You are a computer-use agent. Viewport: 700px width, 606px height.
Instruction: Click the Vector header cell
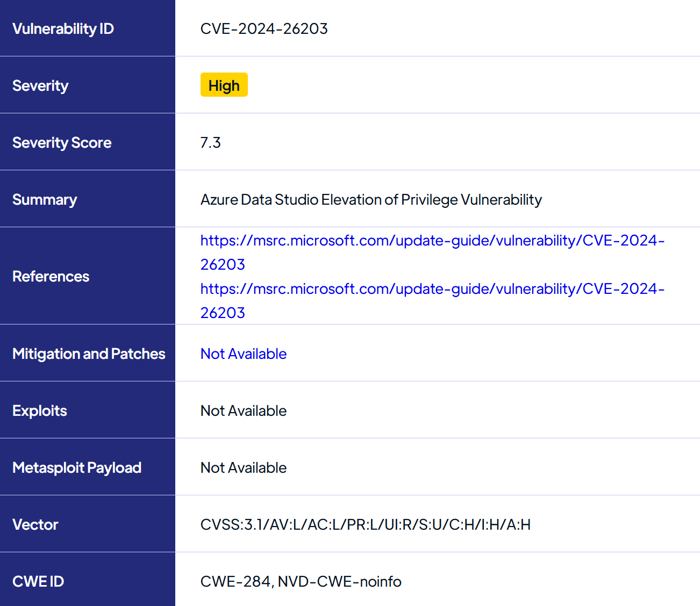point(88,524)
